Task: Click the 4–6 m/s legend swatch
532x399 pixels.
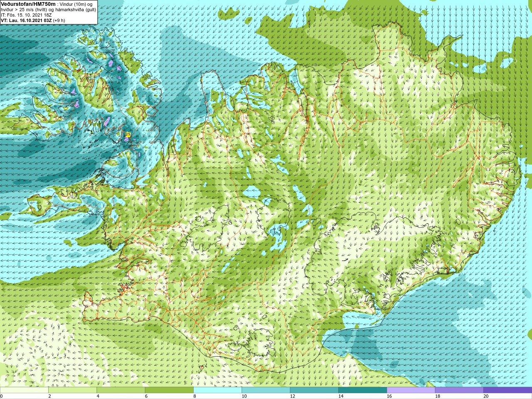Action: (121, 390)
